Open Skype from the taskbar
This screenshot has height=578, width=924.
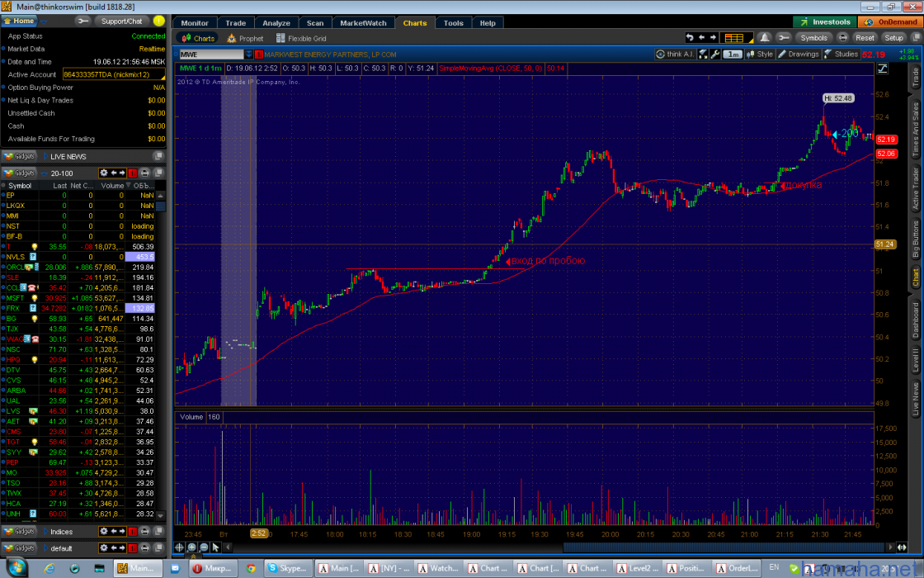[287, 569]
